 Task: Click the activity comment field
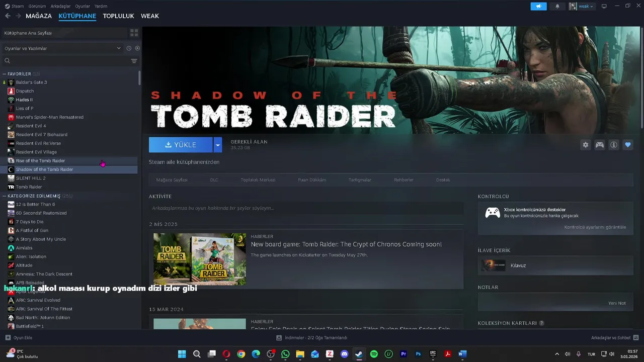[306, 208]
